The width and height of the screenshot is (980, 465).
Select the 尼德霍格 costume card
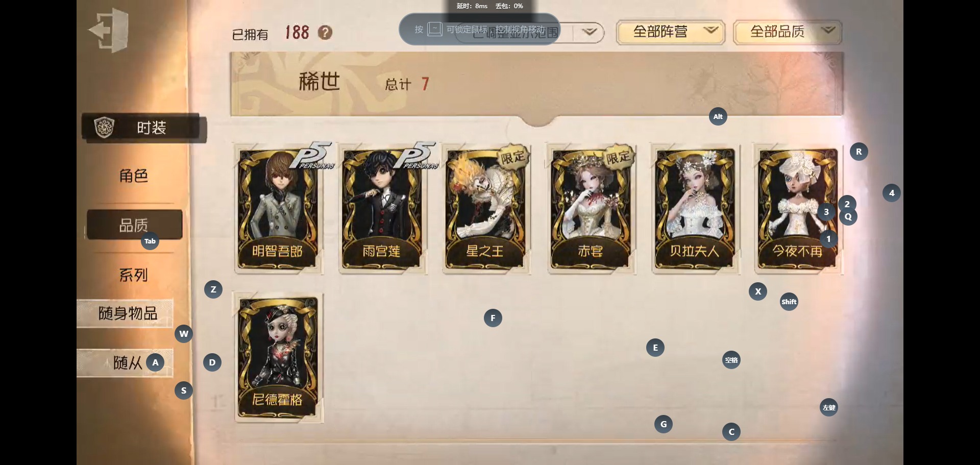(x=278, y=357)
